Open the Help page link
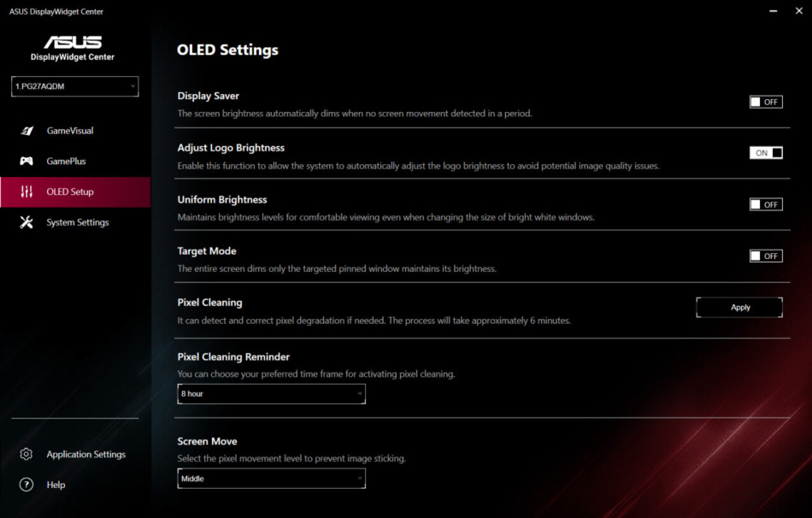 pos(56,485)
